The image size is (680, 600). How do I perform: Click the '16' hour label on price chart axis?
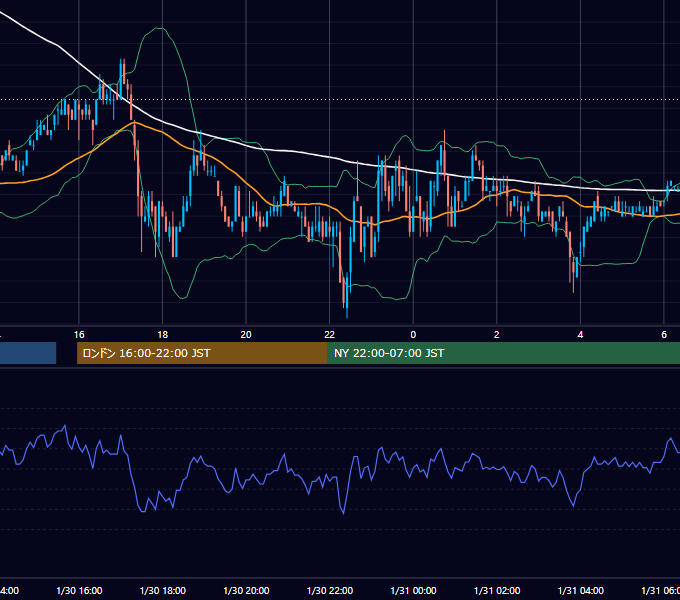79,335
